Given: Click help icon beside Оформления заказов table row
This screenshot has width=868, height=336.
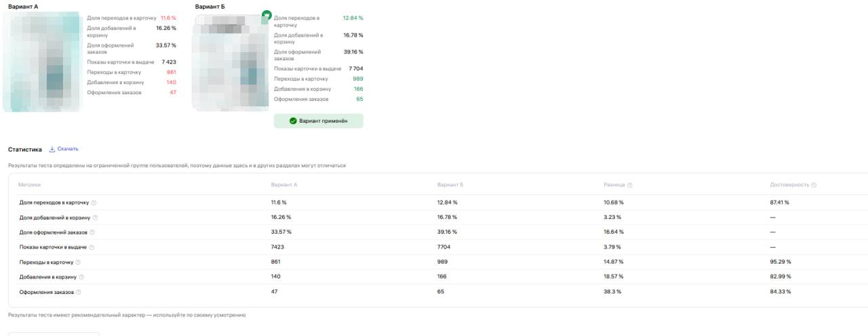Looking at the screenshot, I should coord(78,292).
